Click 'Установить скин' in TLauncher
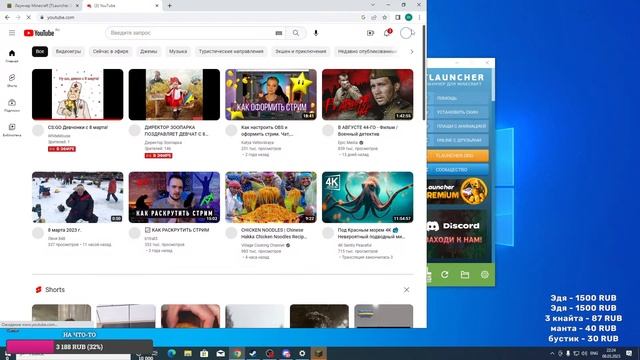This screenshot has height=360, width=640. click(x=458, y=112)
